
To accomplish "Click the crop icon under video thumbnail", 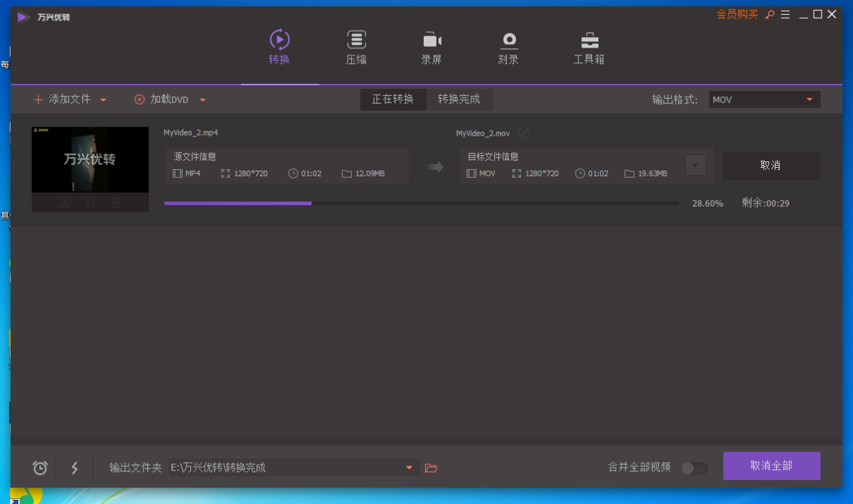I will pos(90,203).
